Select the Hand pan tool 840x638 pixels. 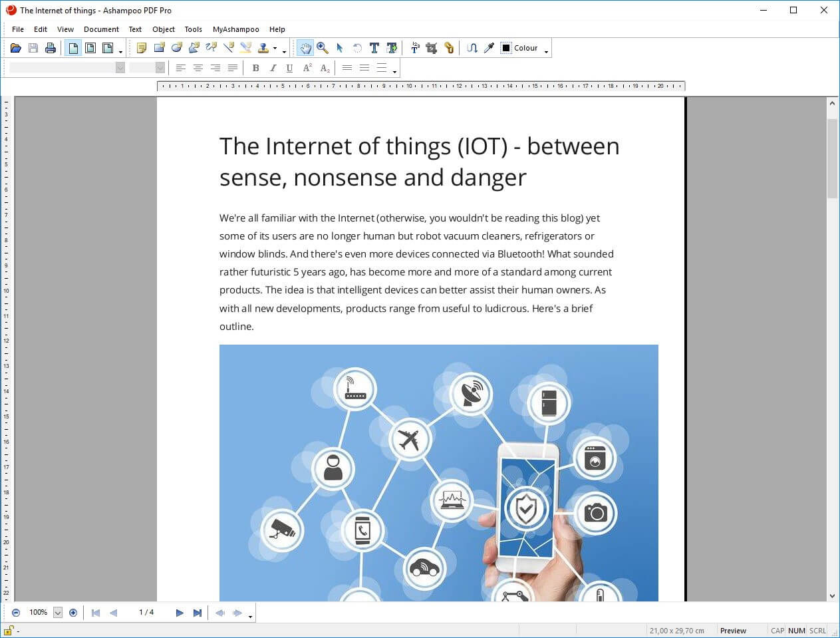pos(305,47)
